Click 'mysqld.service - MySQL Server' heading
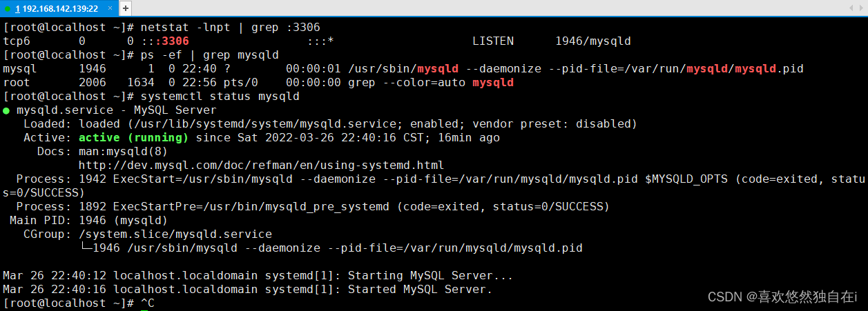The height and width of the screenshot is (311, 868). pyautogui.click(x=117, y=110)
